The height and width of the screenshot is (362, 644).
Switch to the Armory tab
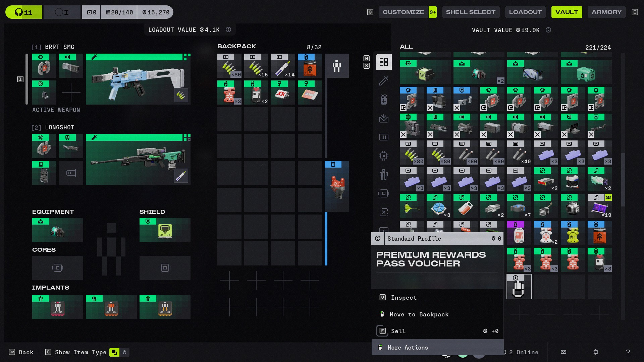tap(606, 12)
